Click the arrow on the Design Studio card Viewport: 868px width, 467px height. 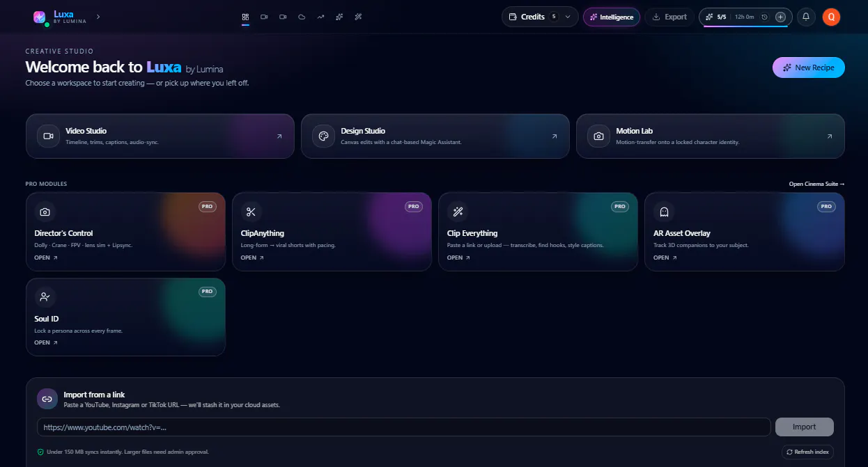pos(555,136)
